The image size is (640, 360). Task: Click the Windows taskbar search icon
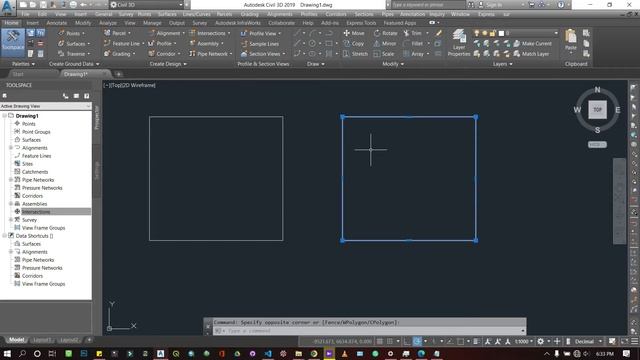(22, 353)
